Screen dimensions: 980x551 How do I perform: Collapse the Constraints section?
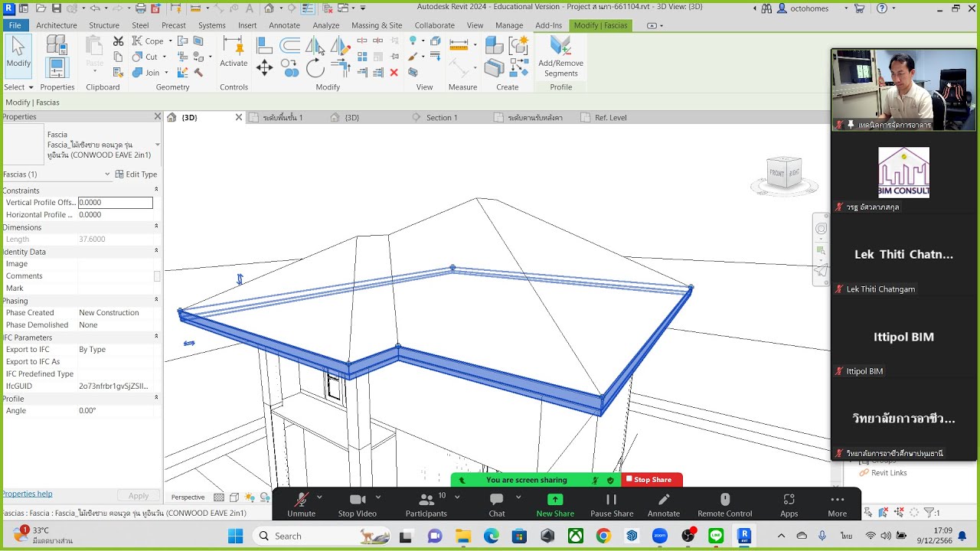(x=156, y=190)
